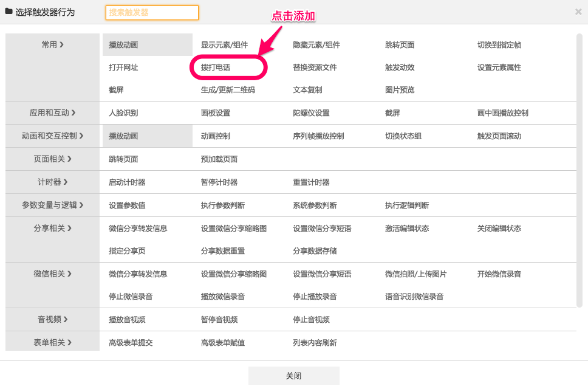Image resolution: width=588 pixels, height=386 pixels.
Task: Choose 播放音视频 behavior
Action: [127, 320]
